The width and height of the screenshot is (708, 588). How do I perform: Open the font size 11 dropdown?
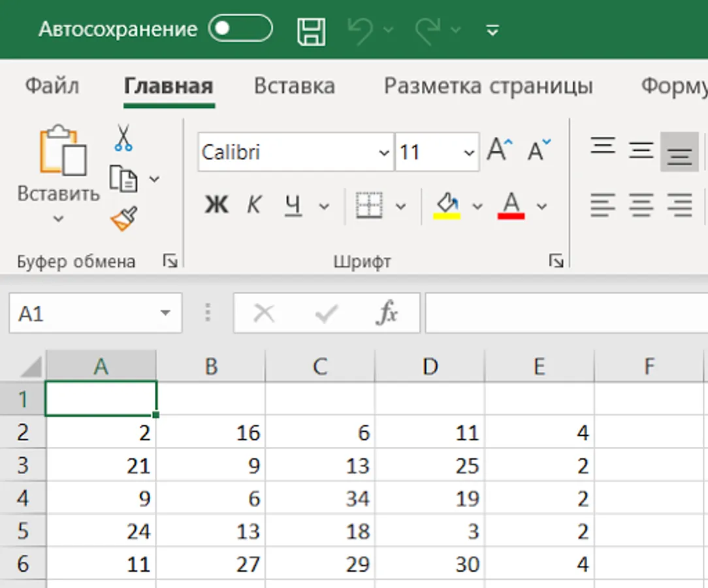click(469, 153)
